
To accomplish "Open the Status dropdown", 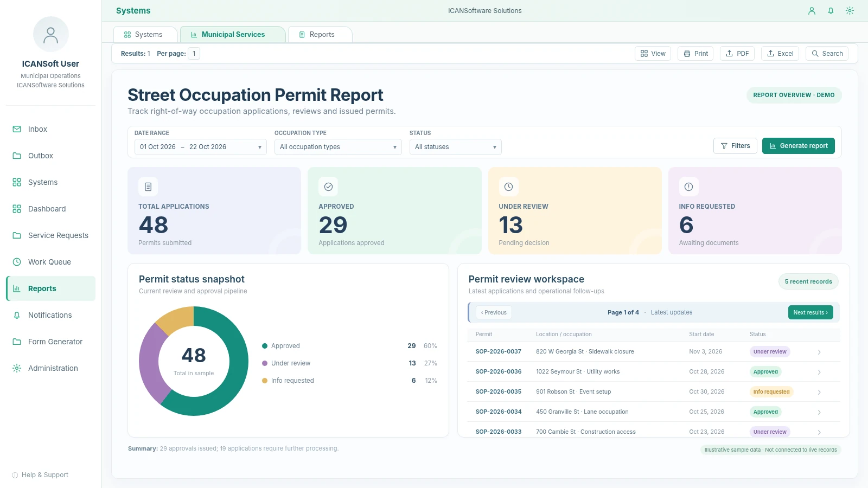I will coord(456,147).
